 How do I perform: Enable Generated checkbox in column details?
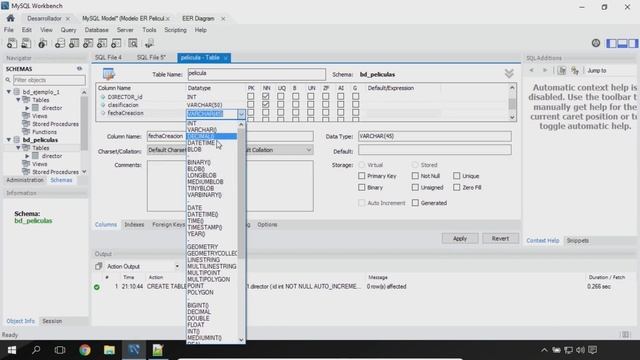click(415, 202)
